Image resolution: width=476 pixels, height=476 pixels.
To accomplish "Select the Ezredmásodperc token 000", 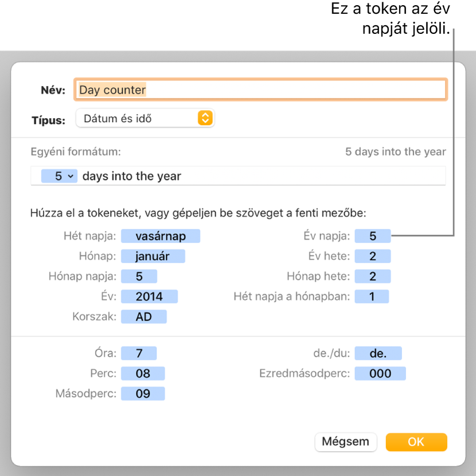I will point(380,373).
